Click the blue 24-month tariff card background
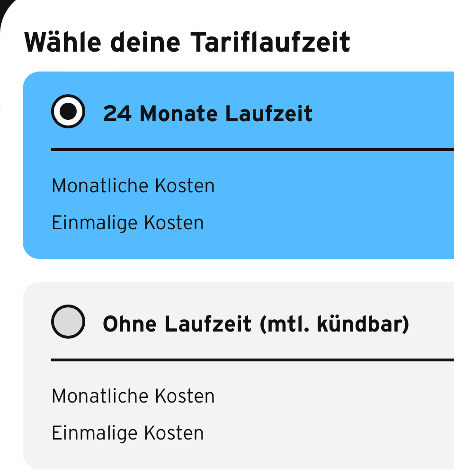 331,213
